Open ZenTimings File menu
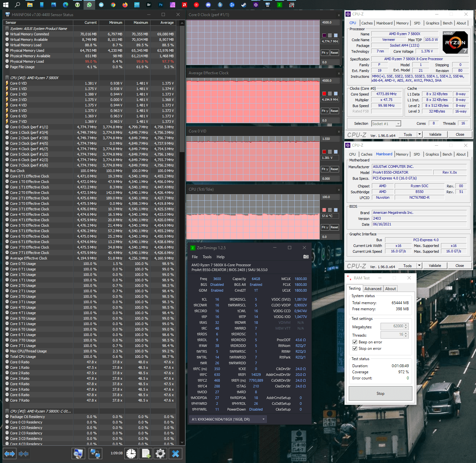 point(195,257)
